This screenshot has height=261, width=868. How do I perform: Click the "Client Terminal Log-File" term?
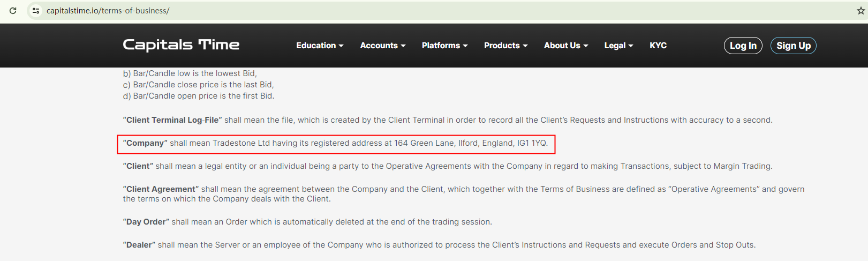point(172,120)
